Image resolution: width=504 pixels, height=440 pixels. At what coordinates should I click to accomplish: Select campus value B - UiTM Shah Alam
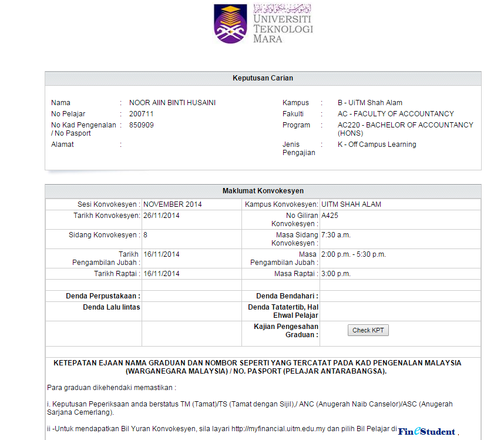[370, 103]
